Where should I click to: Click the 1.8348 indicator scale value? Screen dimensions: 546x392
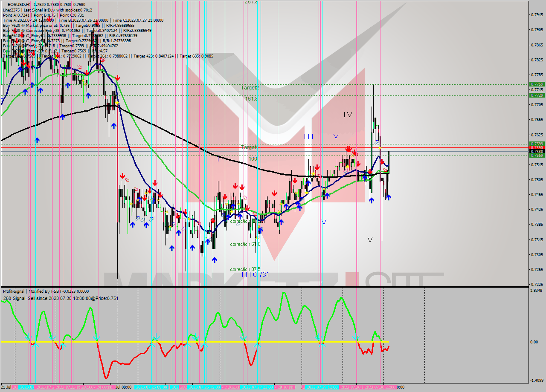[537, 290]
